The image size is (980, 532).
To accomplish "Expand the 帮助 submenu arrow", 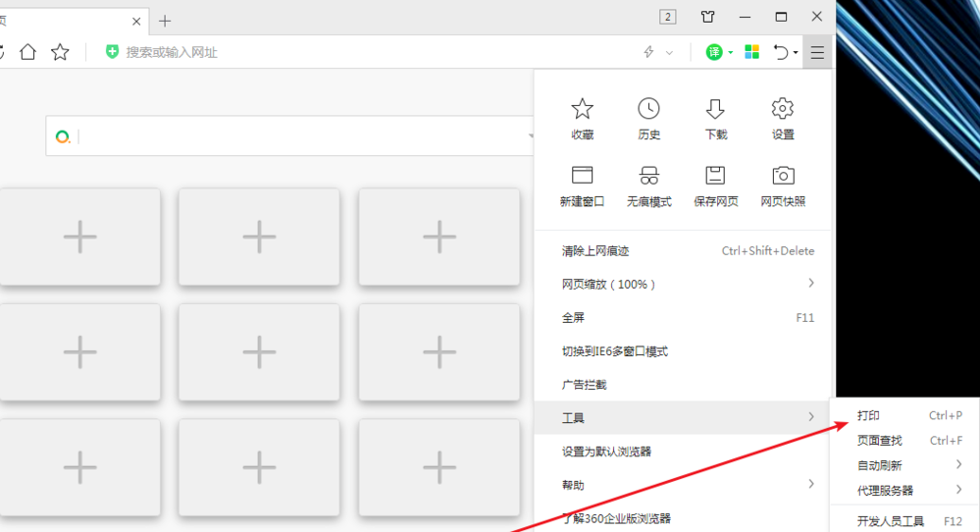I will (x=811, y=484).
